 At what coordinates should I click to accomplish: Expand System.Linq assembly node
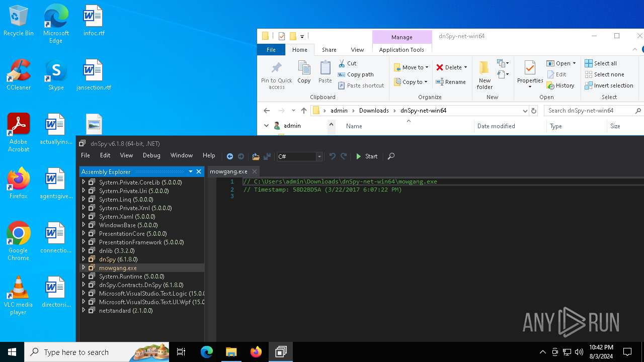click(x=84, y=199)
